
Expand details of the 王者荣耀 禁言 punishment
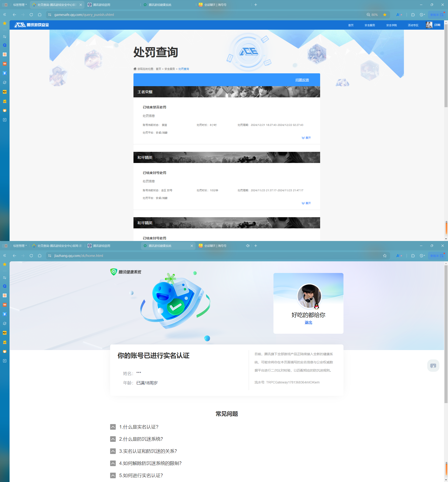306,138
